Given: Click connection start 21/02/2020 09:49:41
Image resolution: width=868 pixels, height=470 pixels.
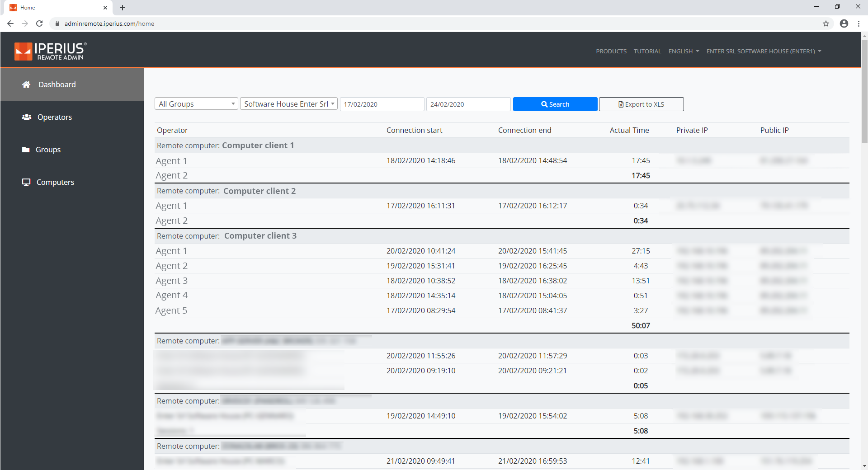Looking at the screenshot, I should pos(421,461).
